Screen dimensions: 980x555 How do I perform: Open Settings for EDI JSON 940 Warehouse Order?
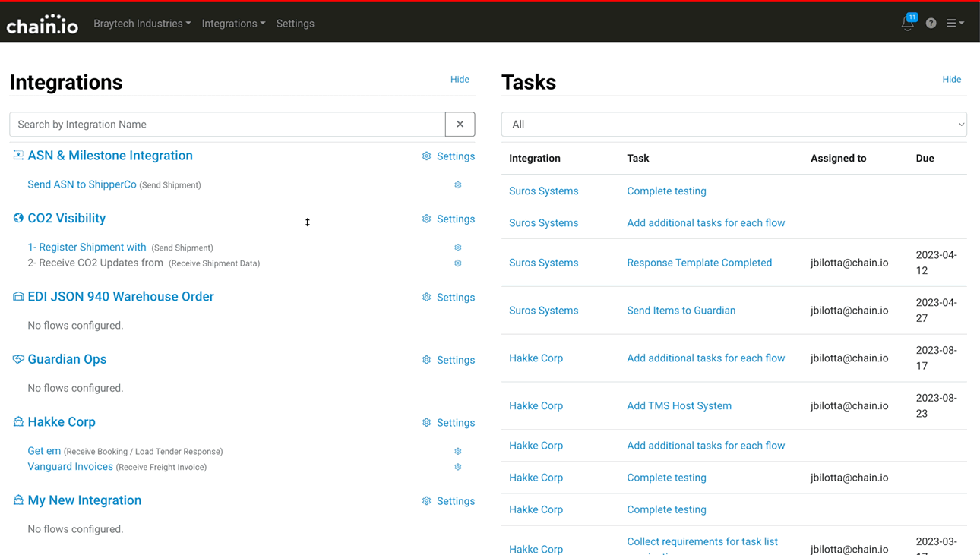(448, 298)
